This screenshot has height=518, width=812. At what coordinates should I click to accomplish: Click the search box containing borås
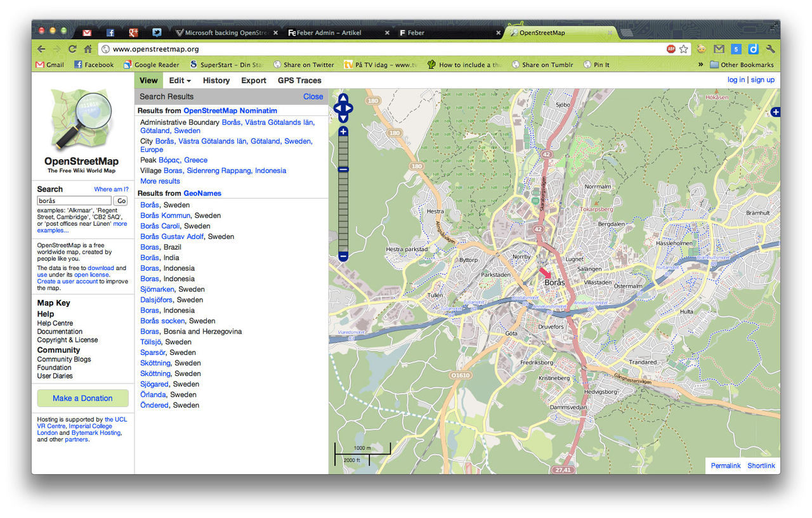pos(74,200)
